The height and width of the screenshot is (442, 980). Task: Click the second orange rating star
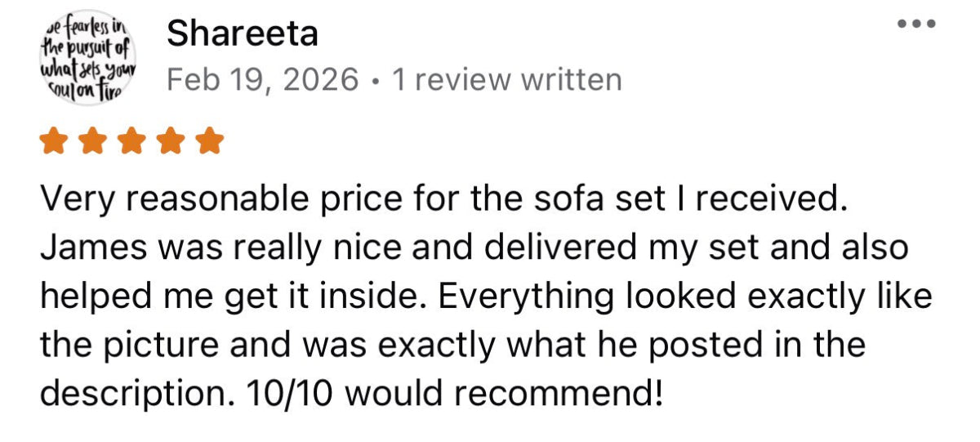coord(93,142)
